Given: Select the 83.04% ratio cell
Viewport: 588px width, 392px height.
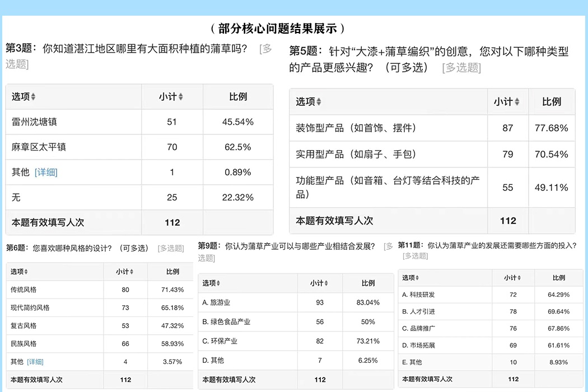Looking at the screenshot, I should click(368, 302).
